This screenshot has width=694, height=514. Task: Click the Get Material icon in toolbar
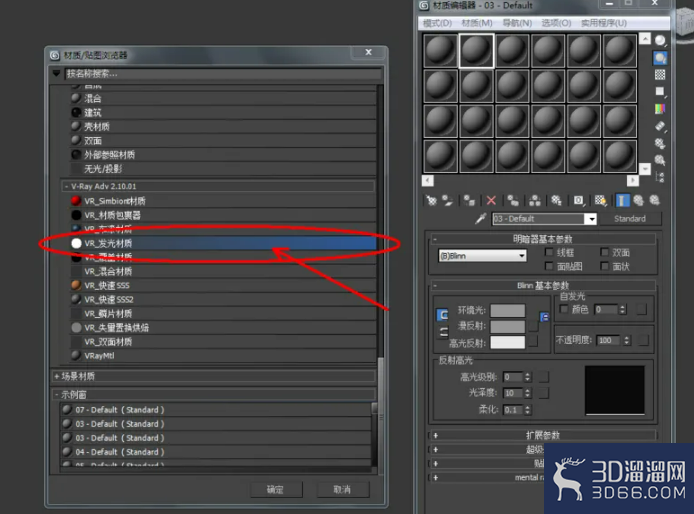click(x=431, y=201)
